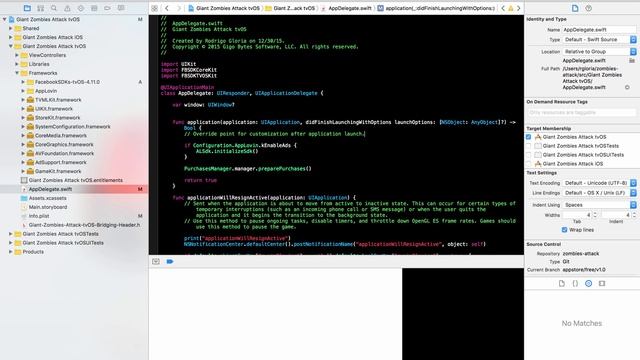Select Main.storyboard in navigator

(48, 207)
